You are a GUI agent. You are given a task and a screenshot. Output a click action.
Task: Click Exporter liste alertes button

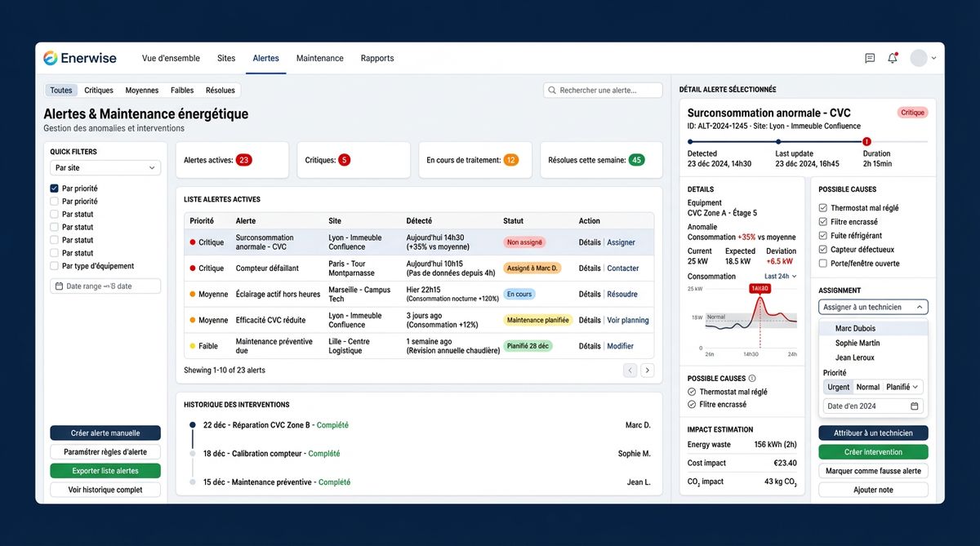tap(105, 471)
